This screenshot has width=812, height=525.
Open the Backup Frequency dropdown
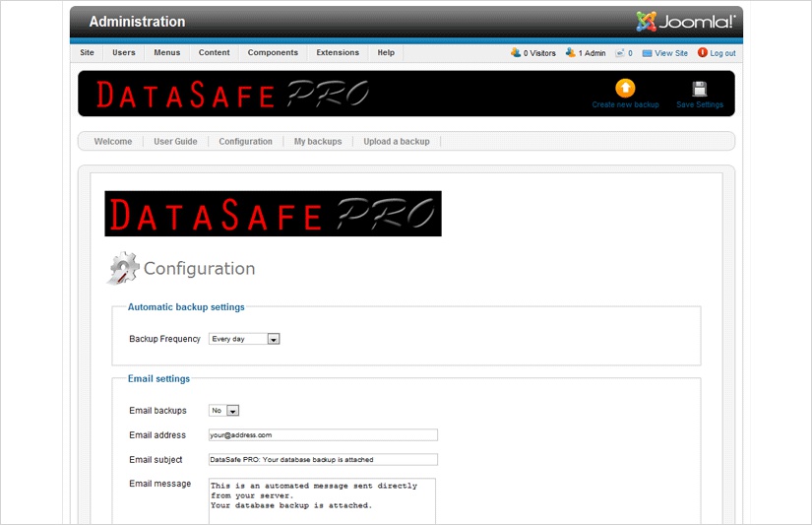pos(245,339)
